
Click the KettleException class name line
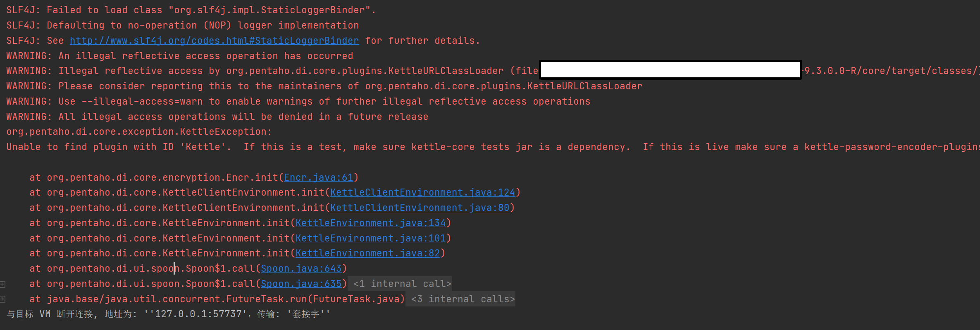coord(139,132)
